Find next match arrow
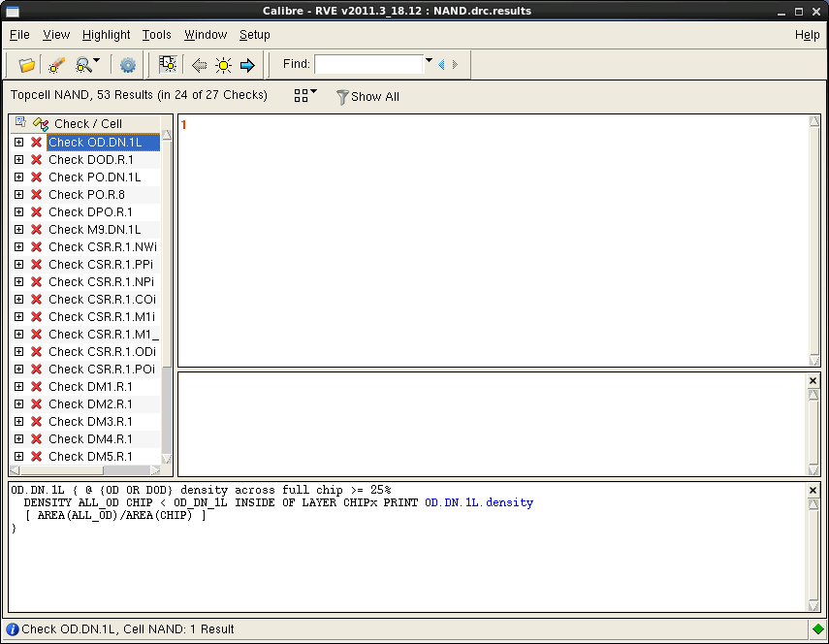829x644 pixels. pyautogui.click(x=455, y=65)
